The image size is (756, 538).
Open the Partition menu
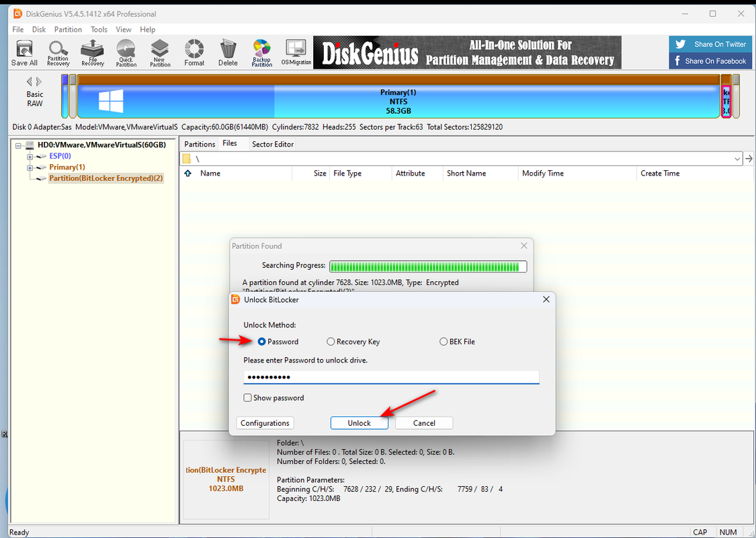pos(68,30)
